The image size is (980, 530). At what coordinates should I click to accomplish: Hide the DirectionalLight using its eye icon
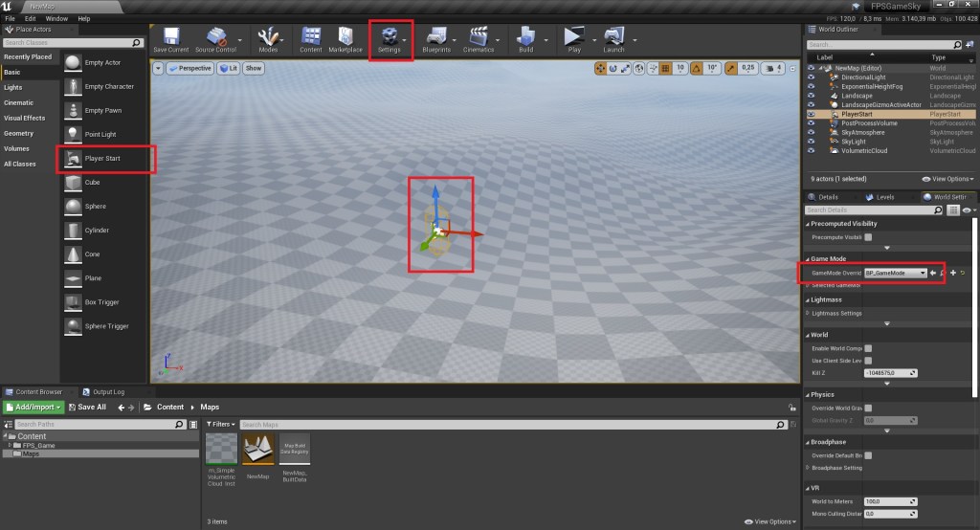click(812, 78)
